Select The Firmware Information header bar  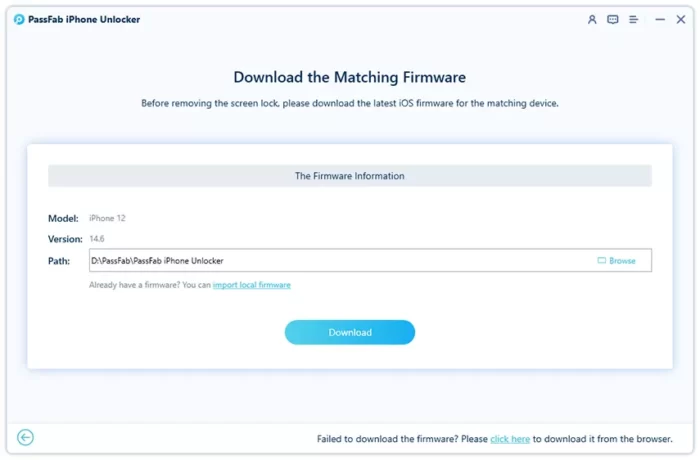[350, 176]
